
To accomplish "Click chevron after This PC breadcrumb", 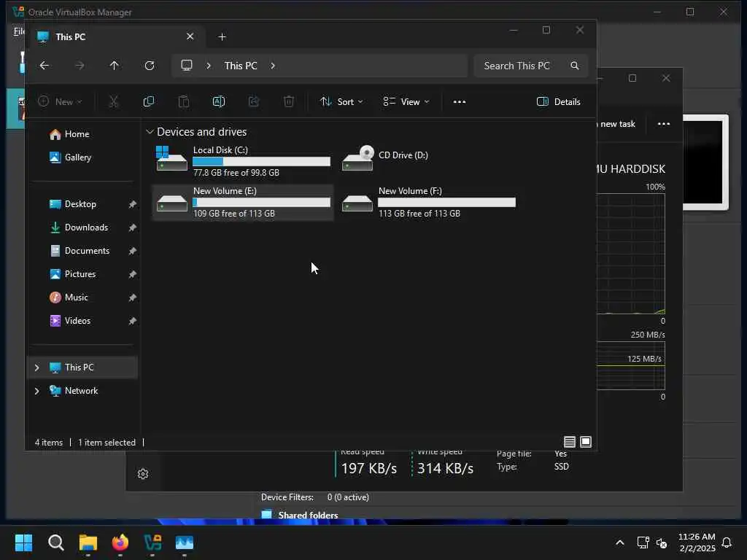I will click(x=273, y=66).
